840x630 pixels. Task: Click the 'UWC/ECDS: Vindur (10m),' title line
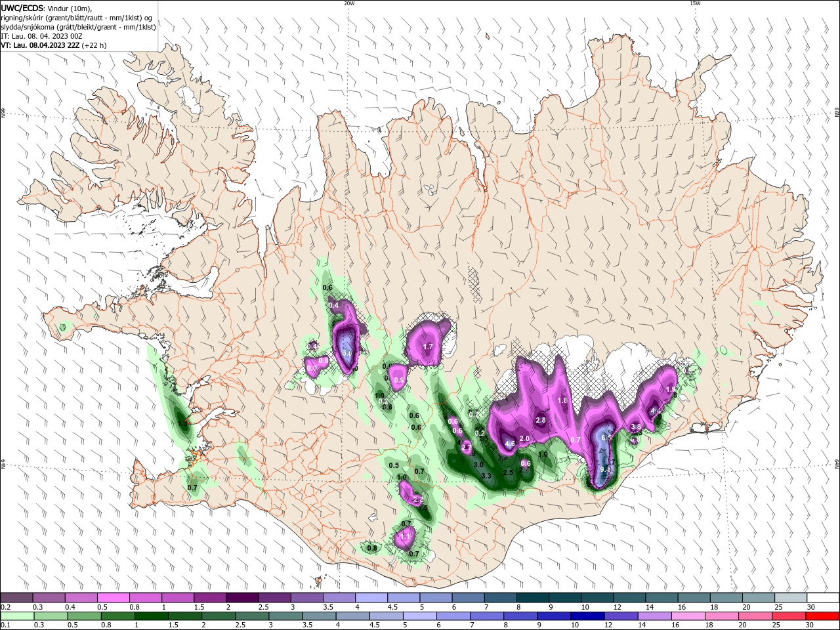coord(47,8)
